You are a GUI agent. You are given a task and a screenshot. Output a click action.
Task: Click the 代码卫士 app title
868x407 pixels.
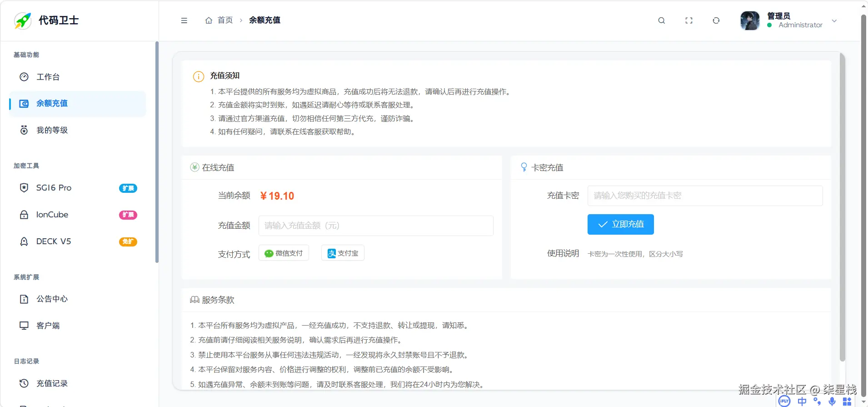click(x=59, y=20)
